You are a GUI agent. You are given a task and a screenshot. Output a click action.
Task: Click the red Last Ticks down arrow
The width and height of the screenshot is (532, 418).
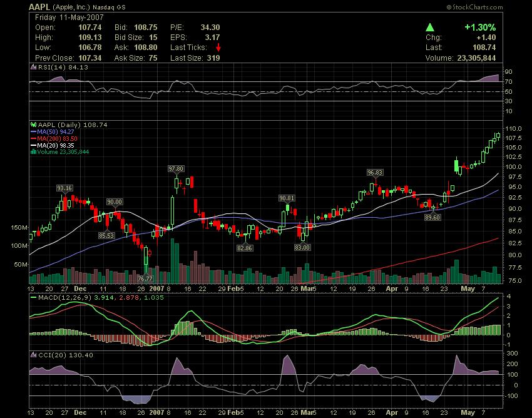(x=218, y=48)
